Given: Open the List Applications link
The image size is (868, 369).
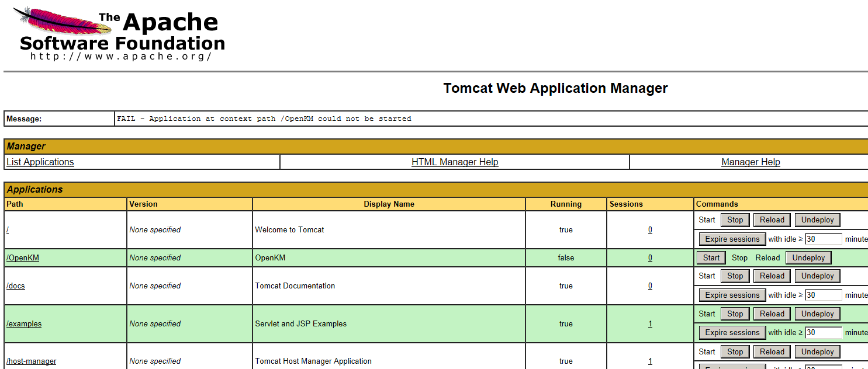Looking at the screenshot, I should [x=40, y=162].
